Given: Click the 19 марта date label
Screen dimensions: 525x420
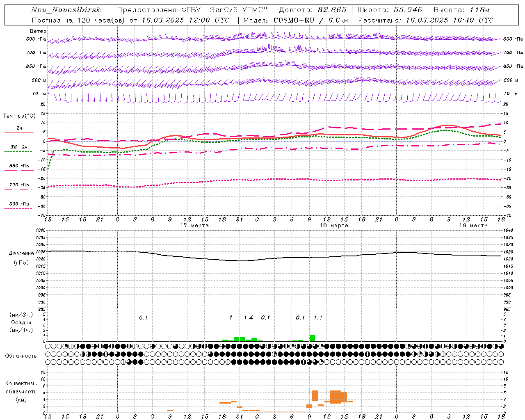Looking at the screenshot, I should pos(473,226).
